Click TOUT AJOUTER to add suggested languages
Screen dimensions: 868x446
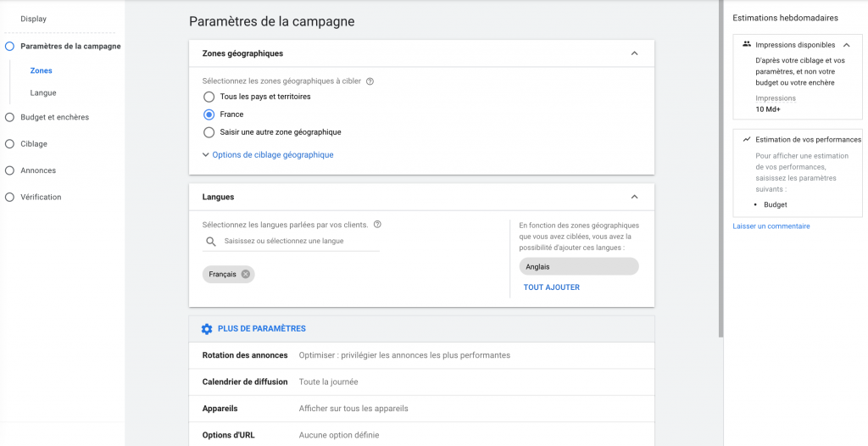(x=552, y=287)
